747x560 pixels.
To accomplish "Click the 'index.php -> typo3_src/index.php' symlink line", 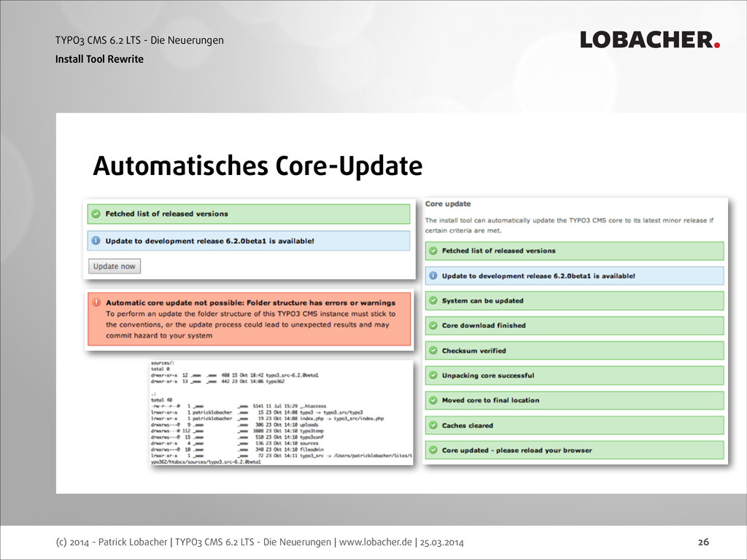I will click(x=267, y=419).
